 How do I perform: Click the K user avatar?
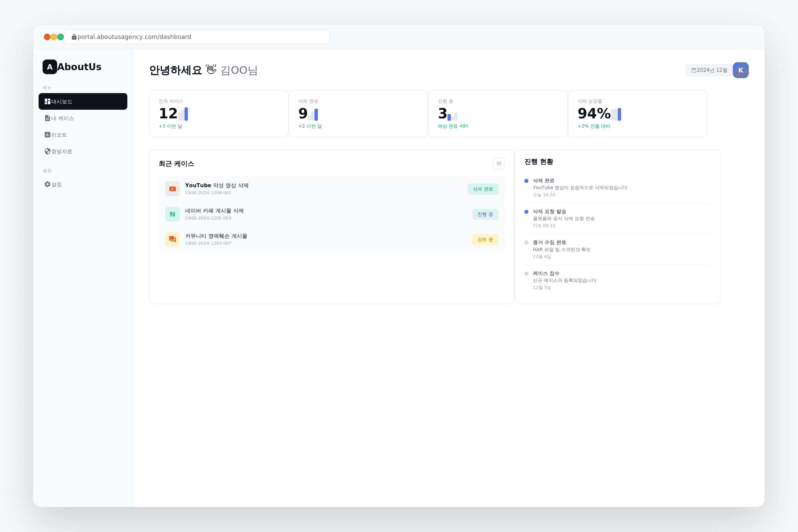(x=740, y=70)
